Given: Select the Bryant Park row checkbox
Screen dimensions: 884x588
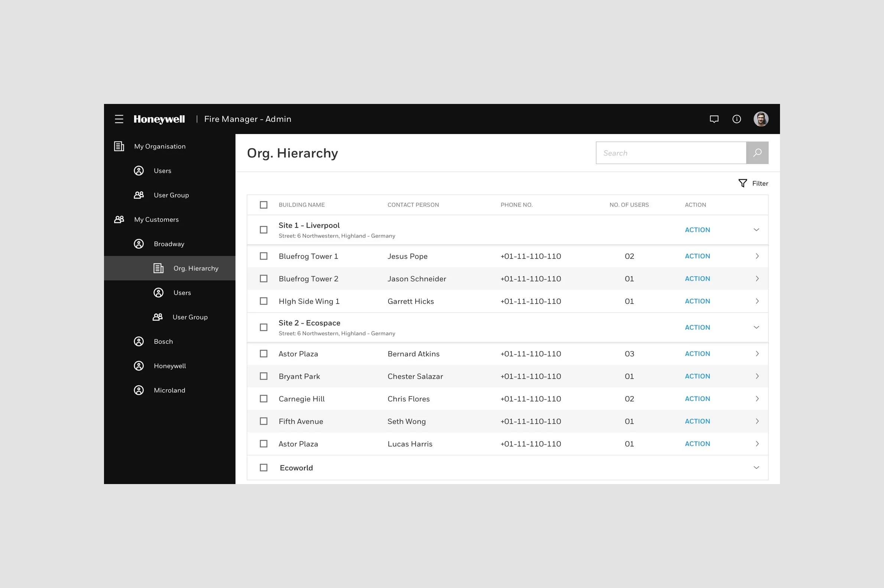Looking at the screenshot, I should click(x=264, y=376).
